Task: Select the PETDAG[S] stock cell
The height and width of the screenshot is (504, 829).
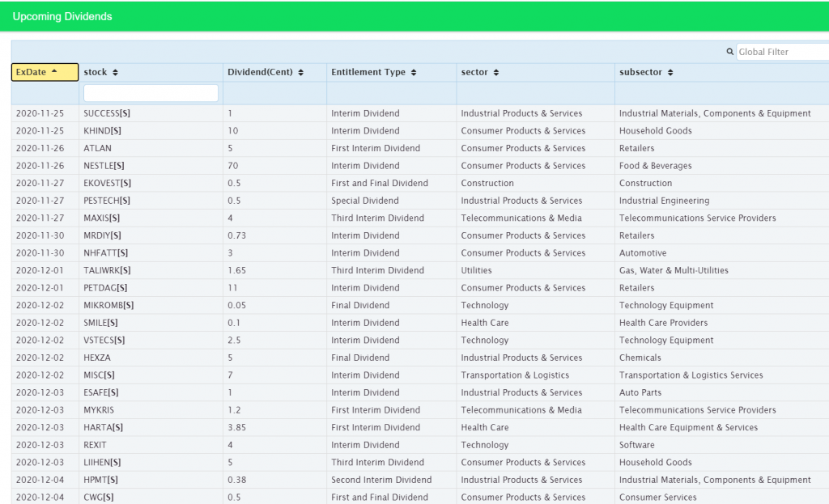Action: [104, 288]
